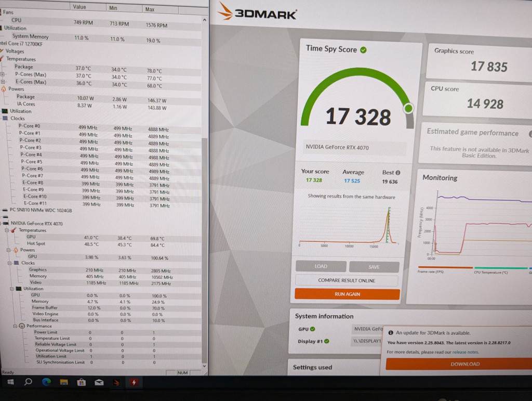Open Microsoft Store taskbar icon
The width and height of the screenshot is (532, 401).
click(x=82, y=382)
